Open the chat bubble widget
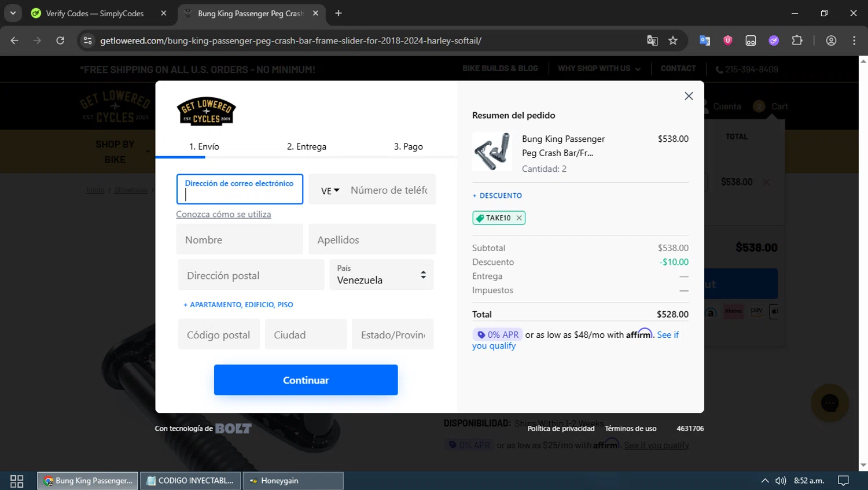This screenshot has width=868, height=490. [830, 403]
